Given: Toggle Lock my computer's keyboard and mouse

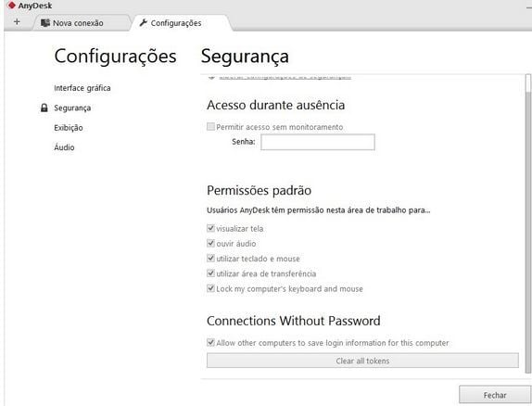Looking at the screenshot, I should pos(210,288).
